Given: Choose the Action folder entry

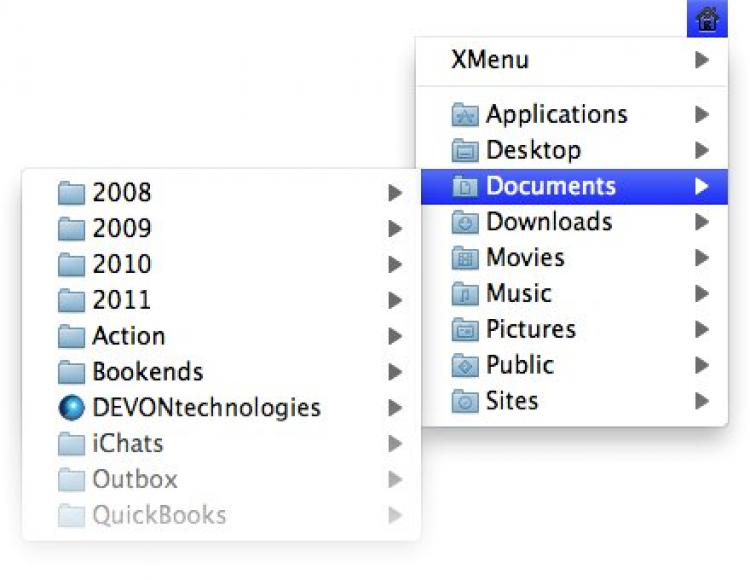Looking at the screenshot, I should click(128, 336).
